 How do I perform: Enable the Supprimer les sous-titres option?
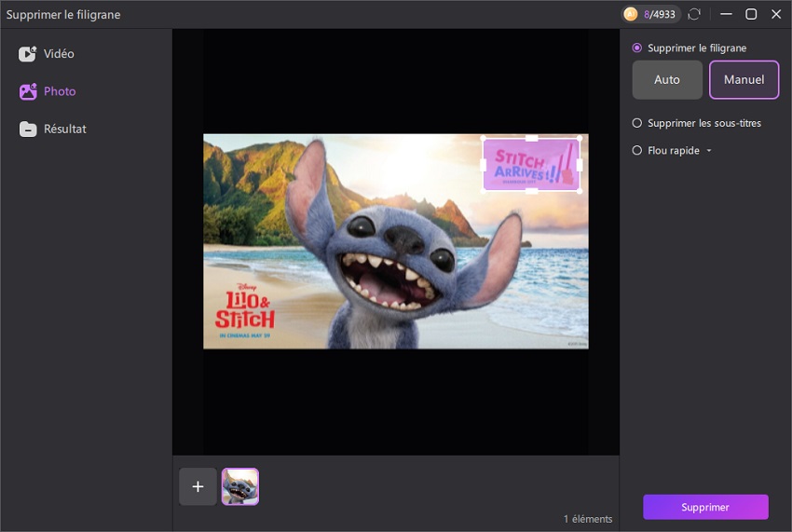(637, 123)
